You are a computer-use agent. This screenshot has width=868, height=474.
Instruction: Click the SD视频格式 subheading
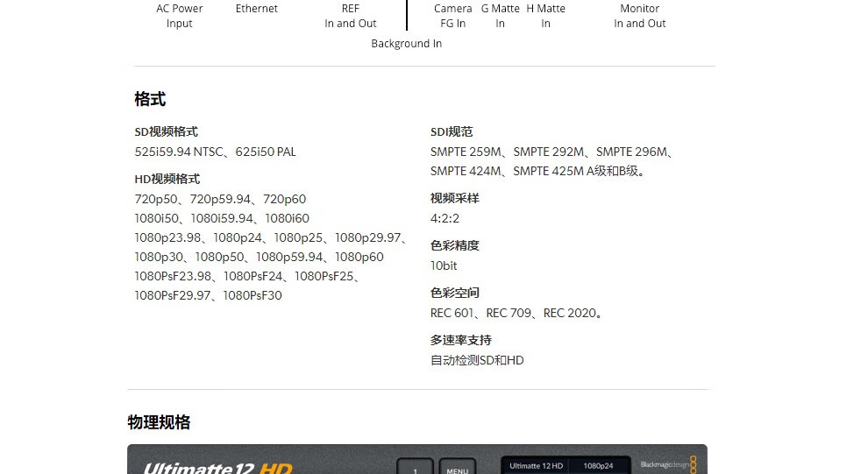tap(166, 131)
